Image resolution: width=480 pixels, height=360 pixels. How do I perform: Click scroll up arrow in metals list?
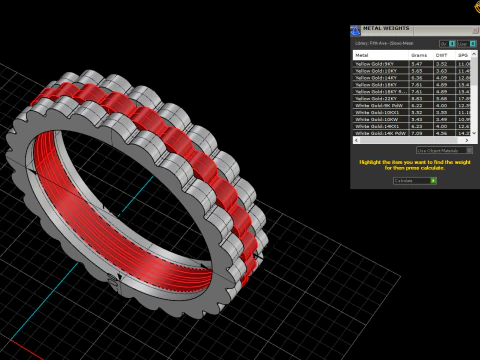(x=474, y=54)
